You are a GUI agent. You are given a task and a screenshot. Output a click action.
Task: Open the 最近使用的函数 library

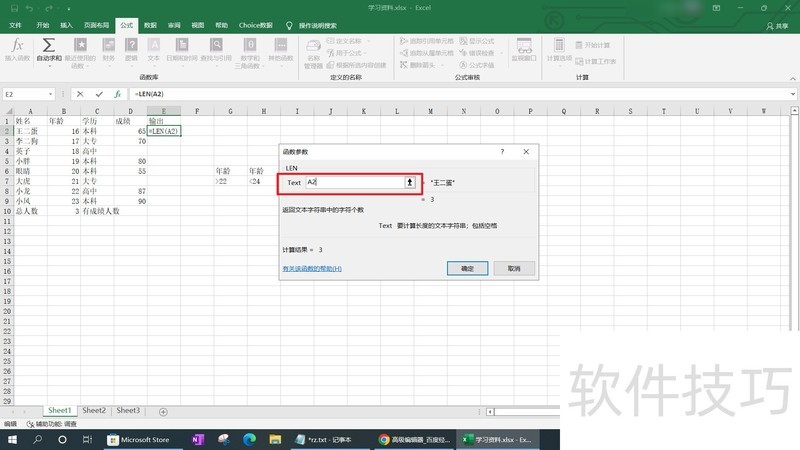coord(80,52)
